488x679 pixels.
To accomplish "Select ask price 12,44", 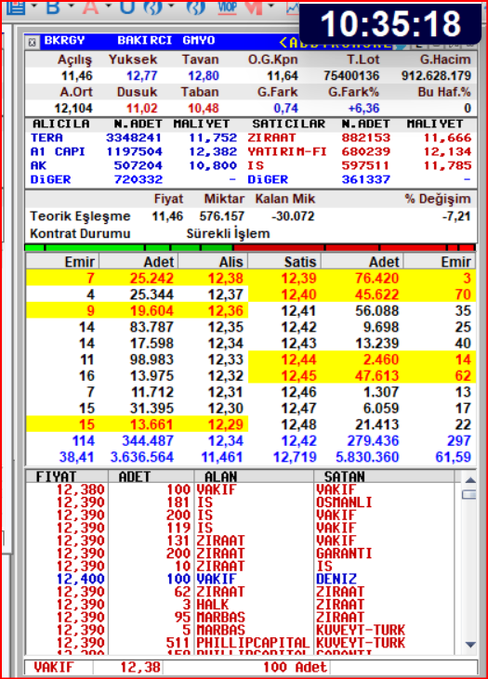I will coord(299,360).
